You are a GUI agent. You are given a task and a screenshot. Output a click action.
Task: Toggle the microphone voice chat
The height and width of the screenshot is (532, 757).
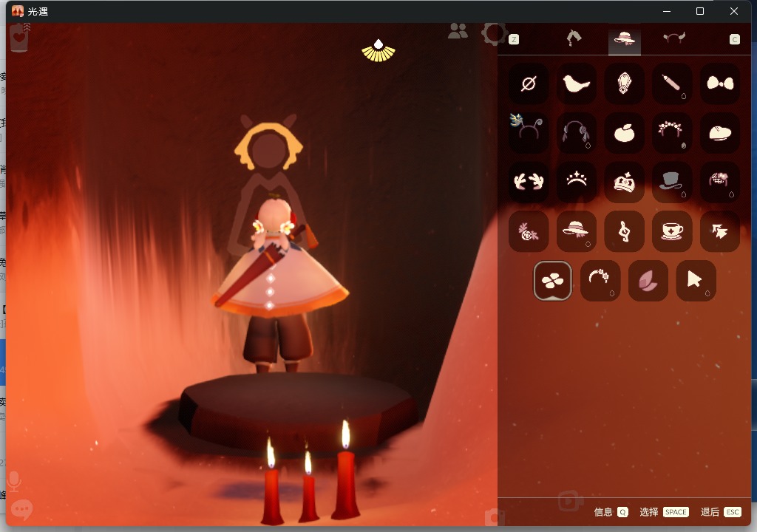tap(14, 481)
